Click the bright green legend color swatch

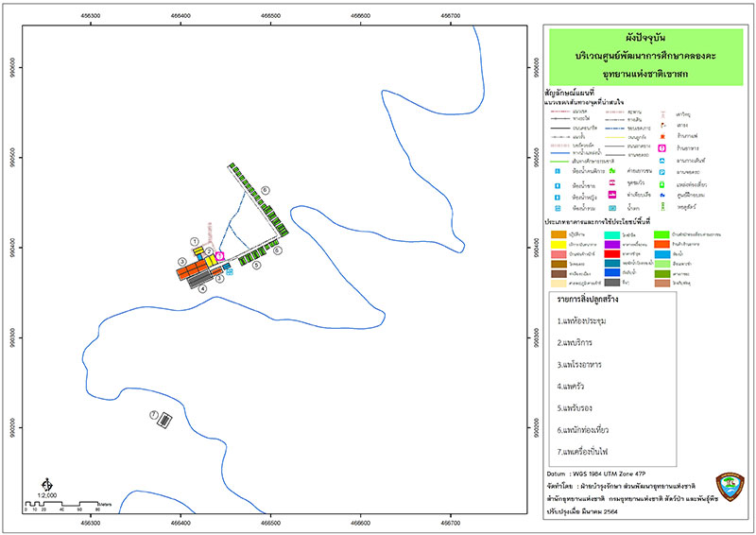661,234
